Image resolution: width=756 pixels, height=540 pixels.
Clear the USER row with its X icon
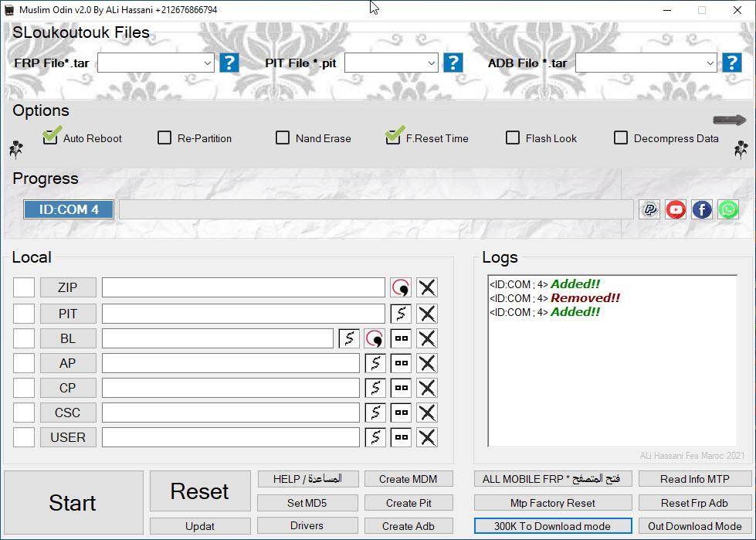427,437
